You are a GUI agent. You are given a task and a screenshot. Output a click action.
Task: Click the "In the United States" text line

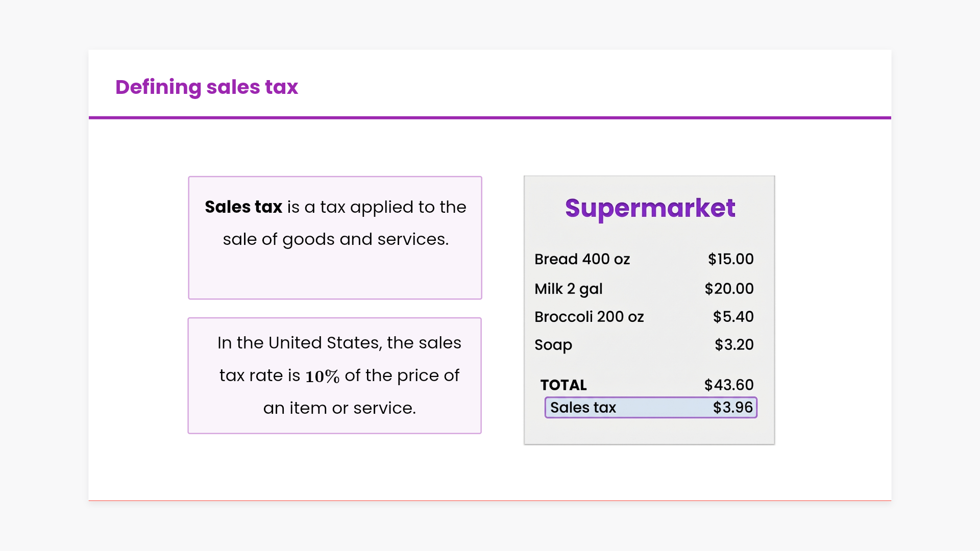click(339, 343)
